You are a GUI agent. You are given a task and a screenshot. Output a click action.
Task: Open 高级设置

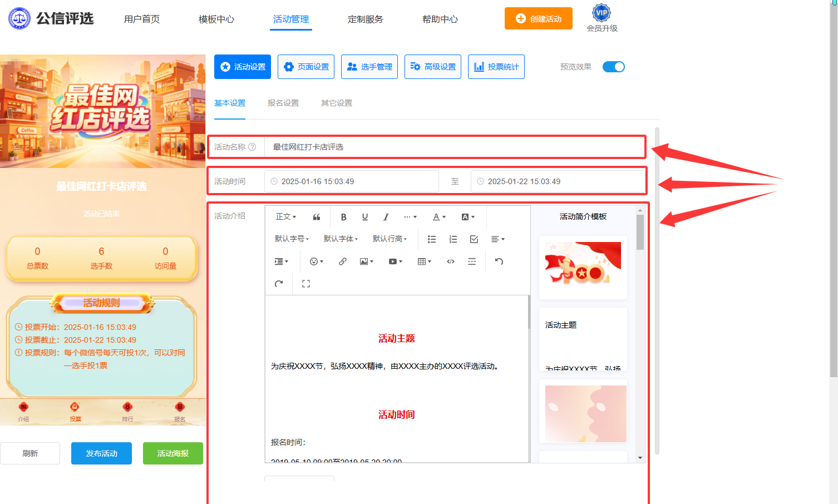point(433,67)
